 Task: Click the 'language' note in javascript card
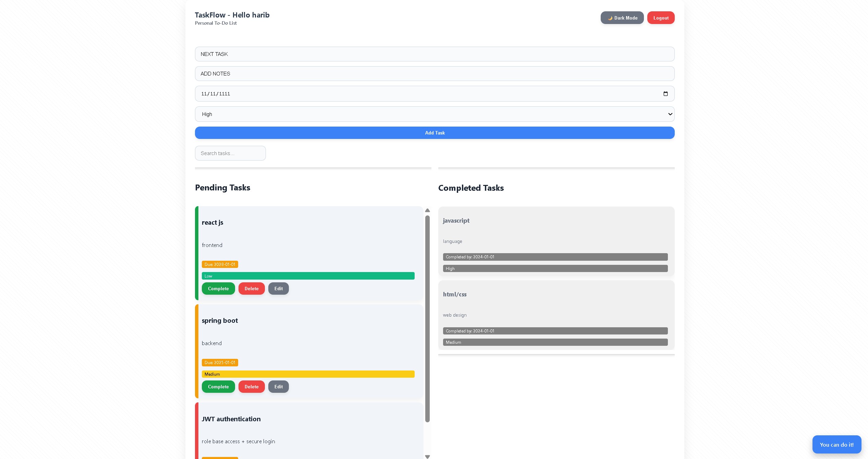[452, 242]
